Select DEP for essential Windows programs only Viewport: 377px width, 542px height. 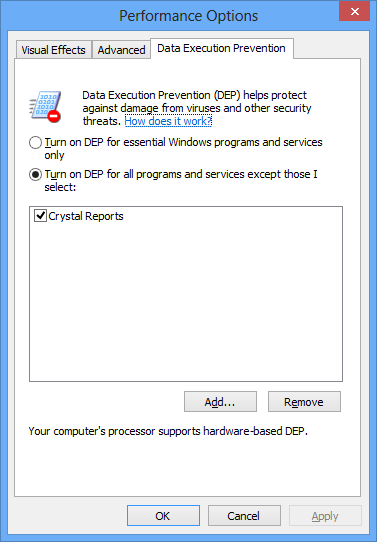click(35, 142)
